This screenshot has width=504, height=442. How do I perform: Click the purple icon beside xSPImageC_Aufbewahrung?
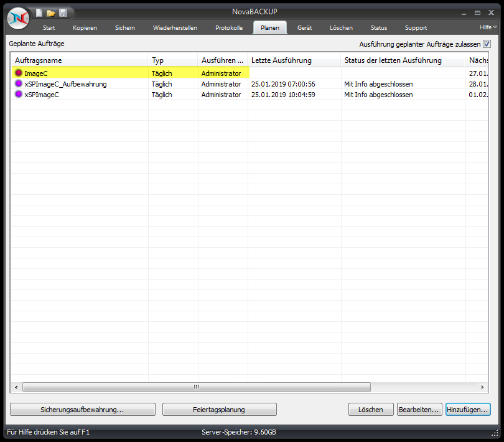[19, 83]
